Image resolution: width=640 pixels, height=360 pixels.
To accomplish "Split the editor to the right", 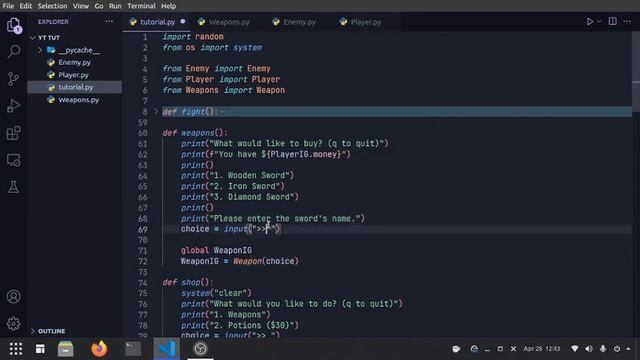I will (613, 21).
